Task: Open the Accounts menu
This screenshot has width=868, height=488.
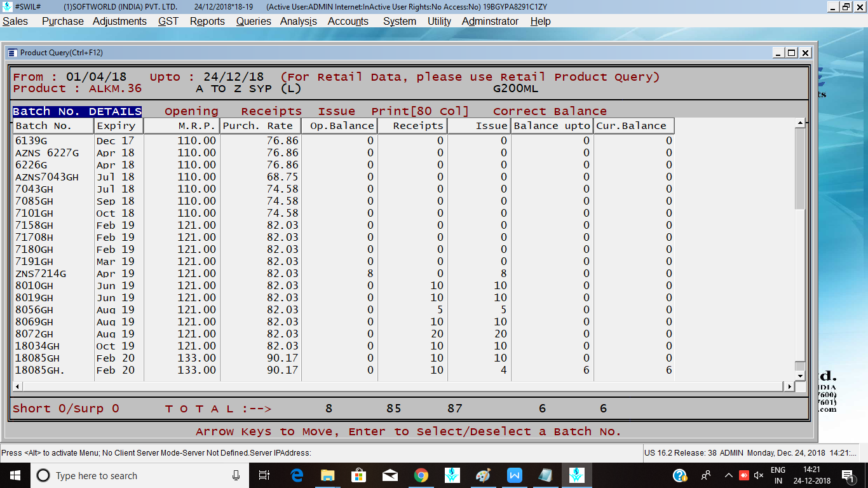Action: 348,21
